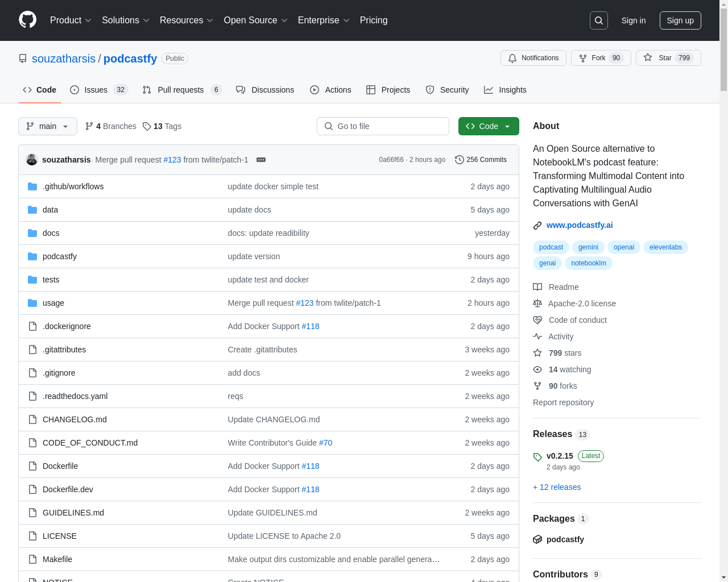This screenshot has height=582, width=728.
Task: Open souzatharsis owner profile link
Action: (x=64, y=59)
